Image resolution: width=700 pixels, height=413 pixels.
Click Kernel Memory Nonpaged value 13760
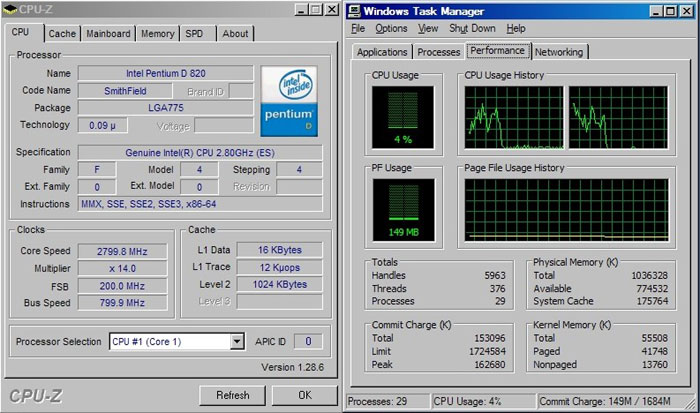click(654, 364)
